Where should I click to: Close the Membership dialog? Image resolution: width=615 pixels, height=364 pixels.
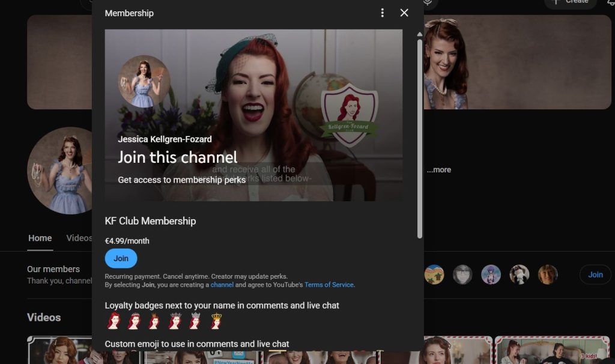[404, 13]
